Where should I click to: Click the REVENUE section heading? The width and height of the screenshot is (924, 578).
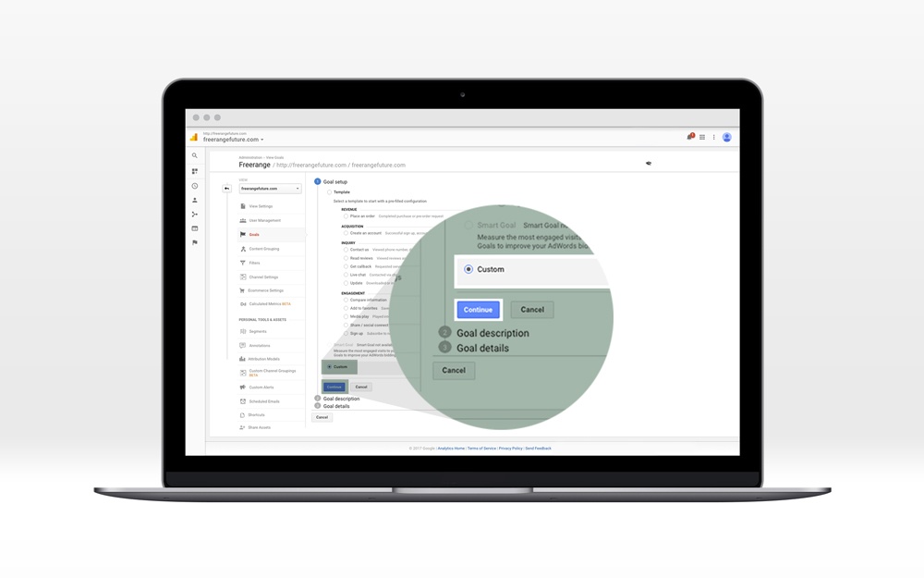(349, 209)
